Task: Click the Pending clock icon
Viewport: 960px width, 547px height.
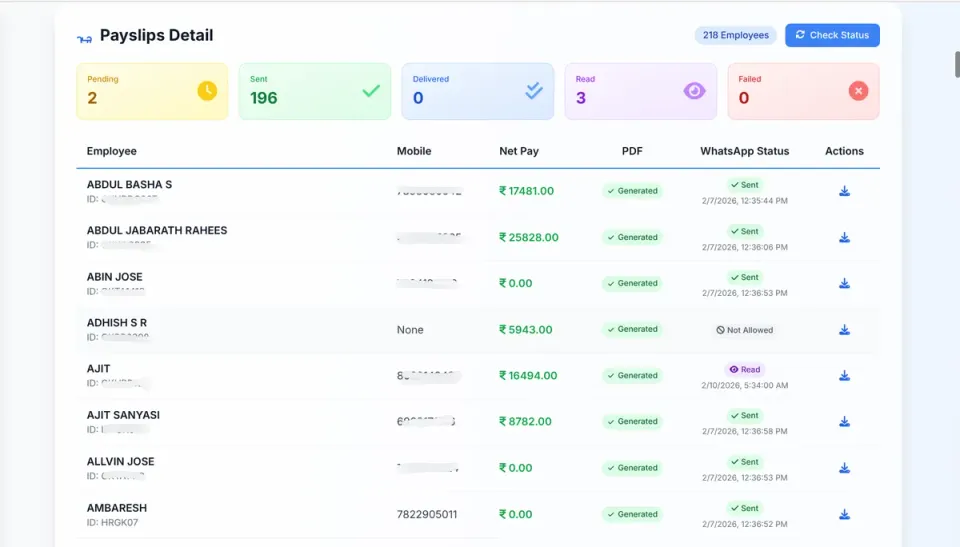Action: click(207, 91)
